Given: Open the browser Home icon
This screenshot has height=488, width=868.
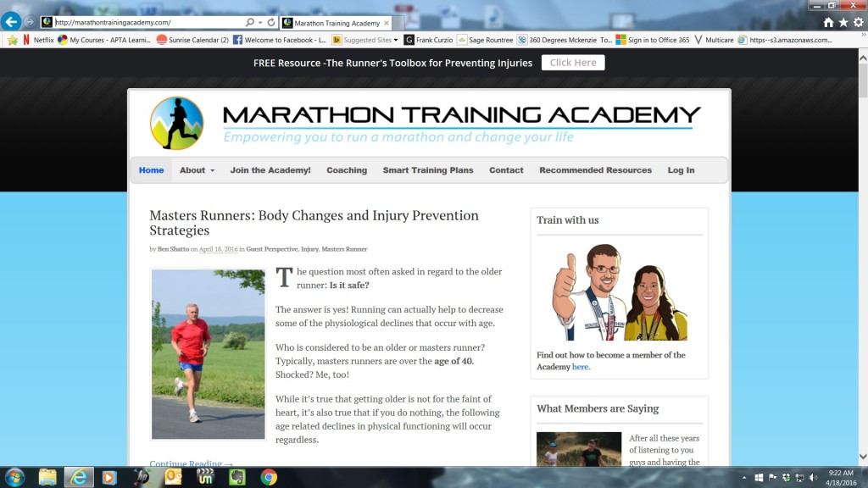Looking at the screenshot, I should pyautogui.click(x=828, y=22).
